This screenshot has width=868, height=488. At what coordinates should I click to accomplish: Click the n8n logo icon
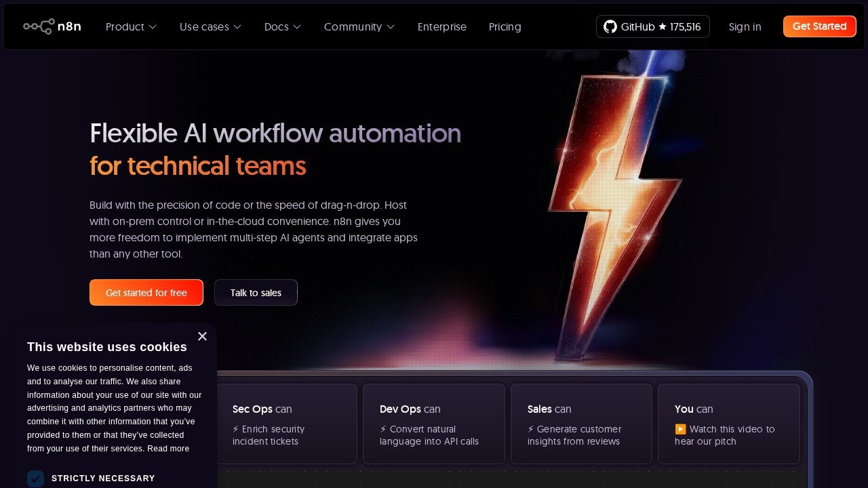(39, 26)
